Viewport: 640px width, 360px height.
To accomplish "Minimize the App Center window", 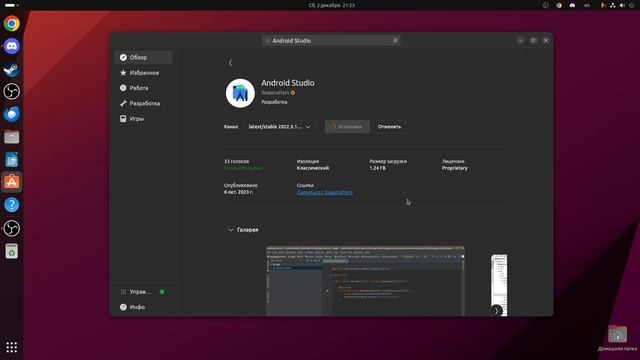I will [x=520, y=40].
